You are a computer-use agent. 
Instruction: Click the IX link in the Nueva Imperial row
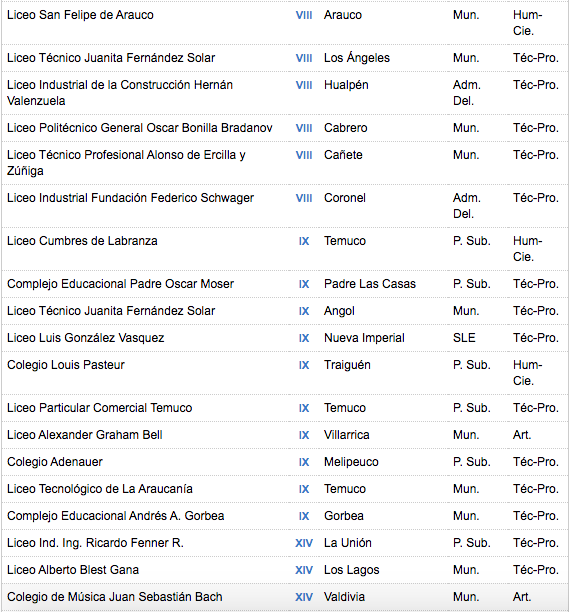tap(304, 338)
